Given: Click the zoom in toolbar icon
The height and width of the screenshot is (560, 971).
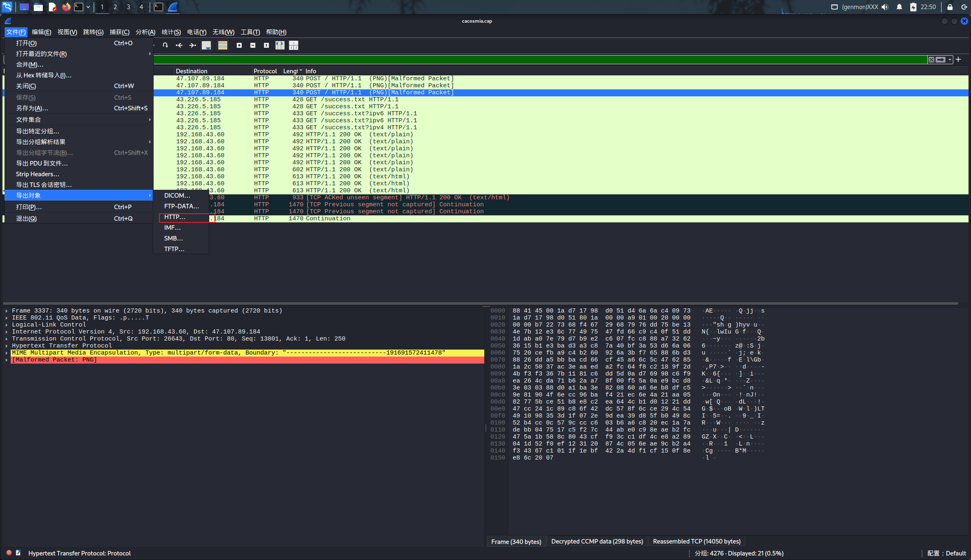Looking at the screenshot, I should point(239,45).
